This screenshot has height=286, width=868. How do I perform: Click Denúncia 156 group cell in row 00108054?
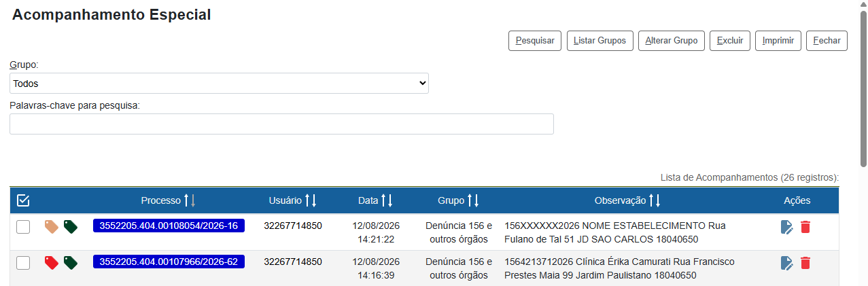point(459,232)
